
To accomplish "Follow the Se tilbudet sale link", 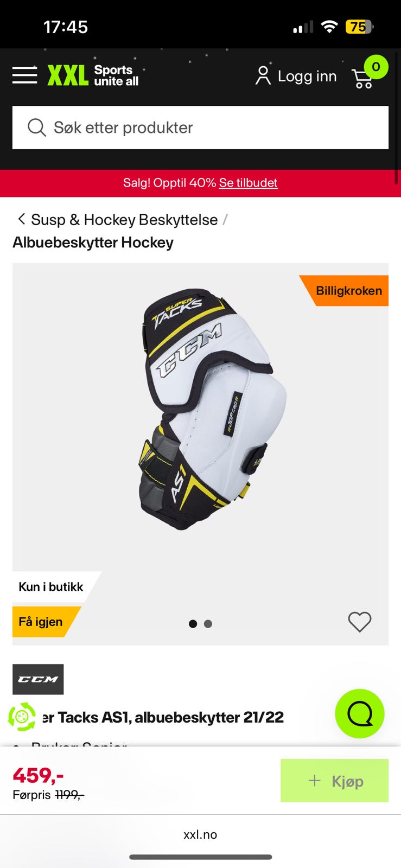I will pyautogui.click(x=248, y=183).
